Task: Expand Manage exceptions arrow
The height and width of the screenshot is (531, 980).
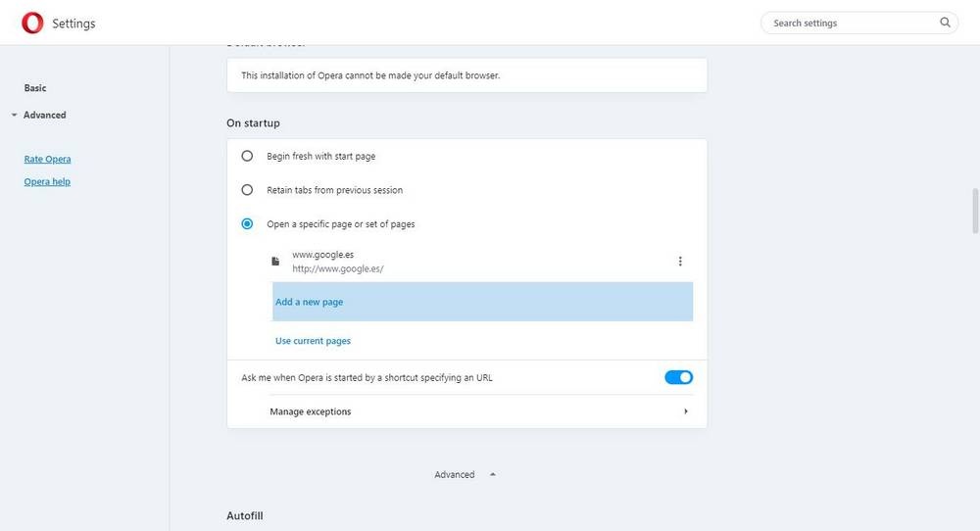Action: point(686,411)
